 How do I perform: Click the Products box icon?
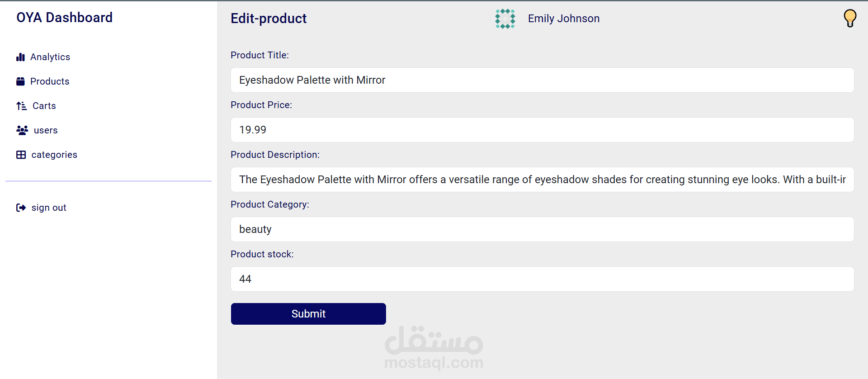20,81
